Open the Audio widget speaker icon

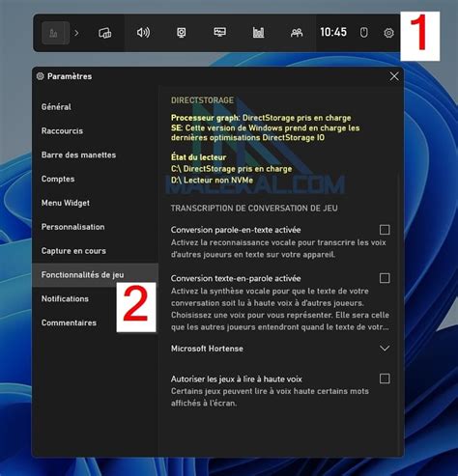pos(143,33)
